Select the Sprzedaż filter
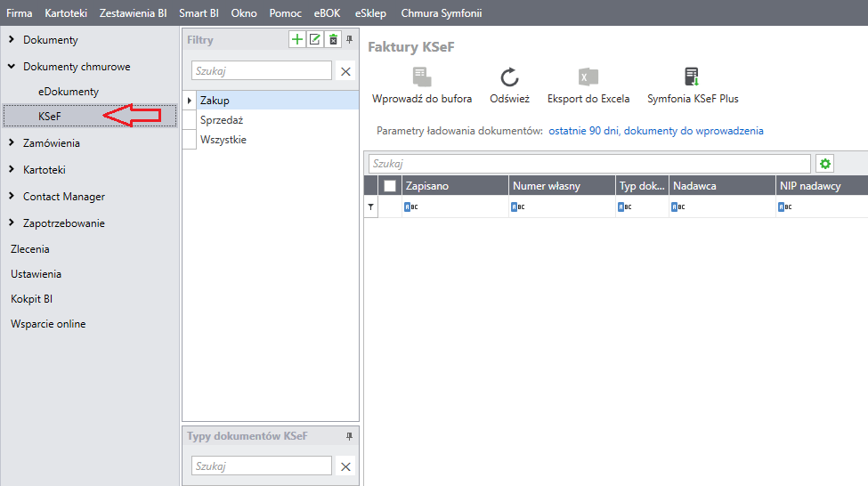Image resolution: width=868 pixels, height=486 pixels. click(222, 120)
